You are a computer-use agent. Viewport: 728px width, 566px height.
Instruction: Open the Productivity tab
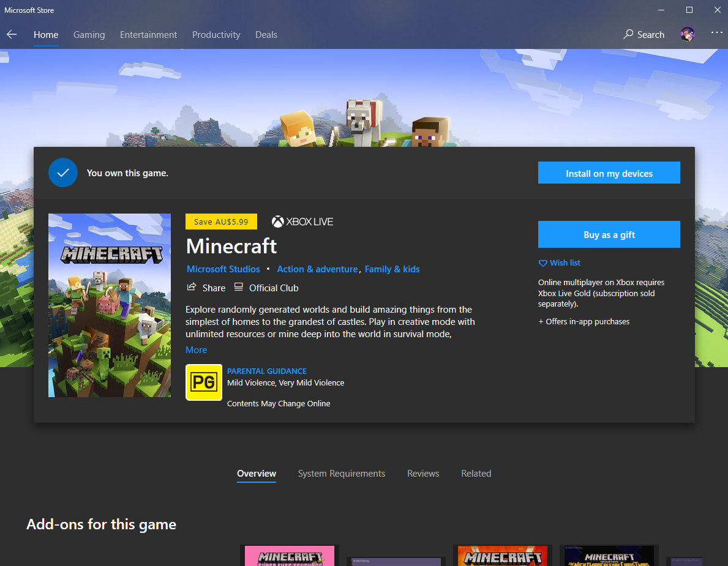(x=216, y=35)
